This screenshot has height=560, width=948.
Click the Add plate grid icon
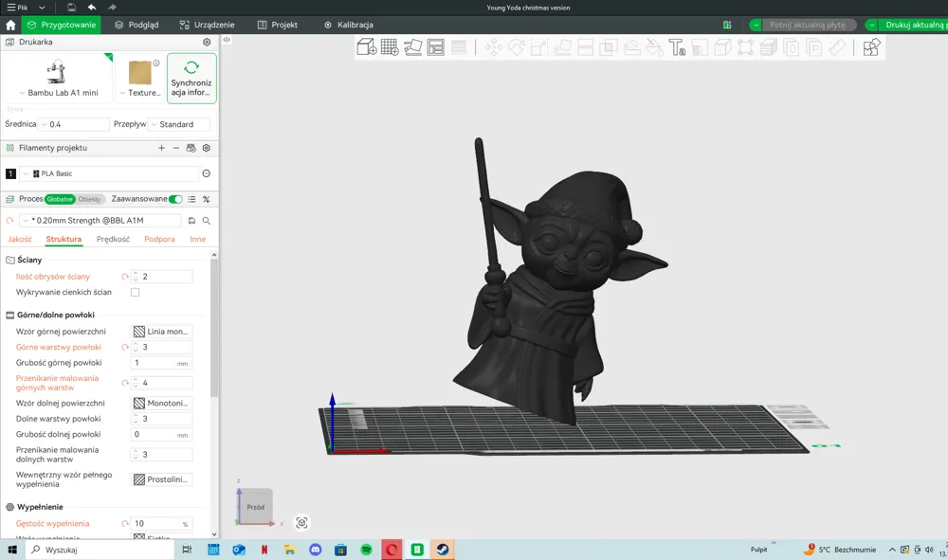point(390,47)
